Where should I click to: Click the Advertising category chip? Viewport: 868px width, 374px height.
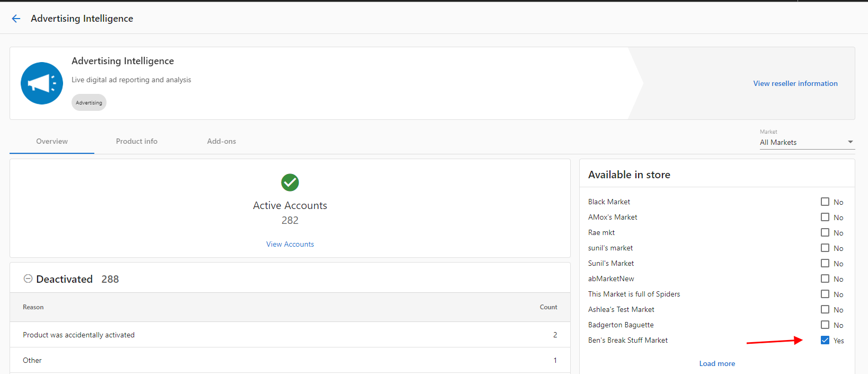point(89,102)
